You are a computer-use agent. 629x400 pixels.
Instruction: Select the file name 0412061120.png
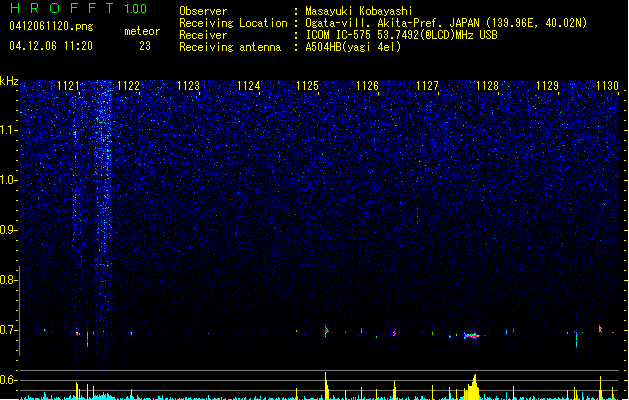pos(51,26)
